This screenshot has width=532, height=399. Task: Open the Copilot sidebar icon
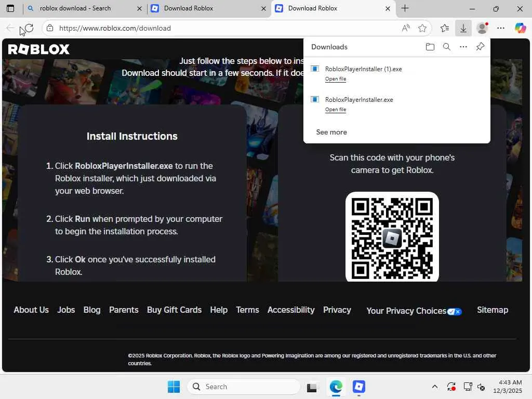(520, 28)
